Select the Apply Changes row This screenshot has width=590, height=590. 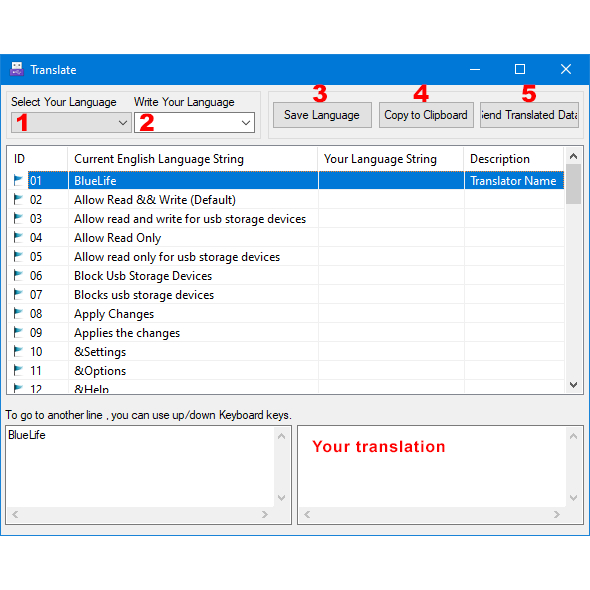pyautogui.click(x=286, y=313)
